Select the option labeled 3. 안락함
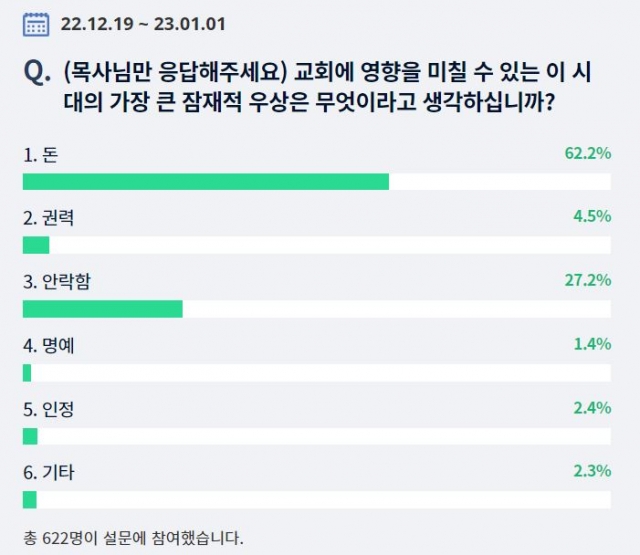This screenshot has height=555, width=640. click(57, 282)
